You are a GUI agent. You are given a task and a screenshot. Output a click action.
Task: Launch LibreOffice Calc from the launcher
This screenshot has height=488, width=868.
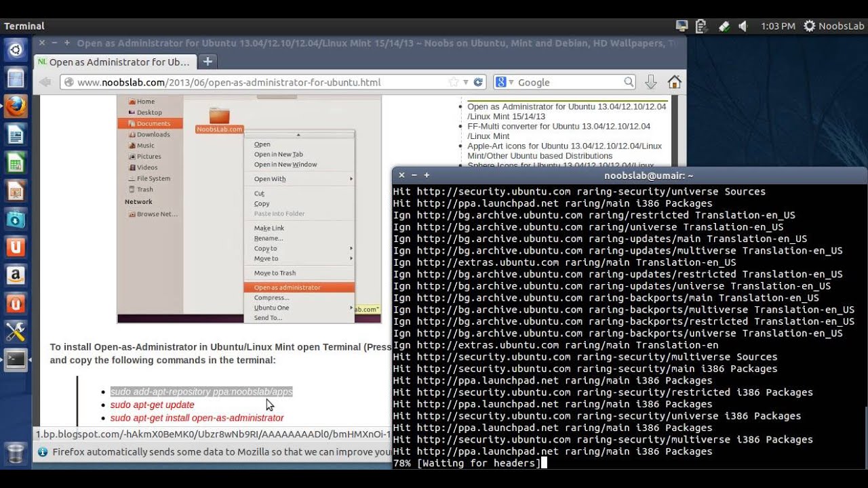pyautogui.click(x=16, y=163)
